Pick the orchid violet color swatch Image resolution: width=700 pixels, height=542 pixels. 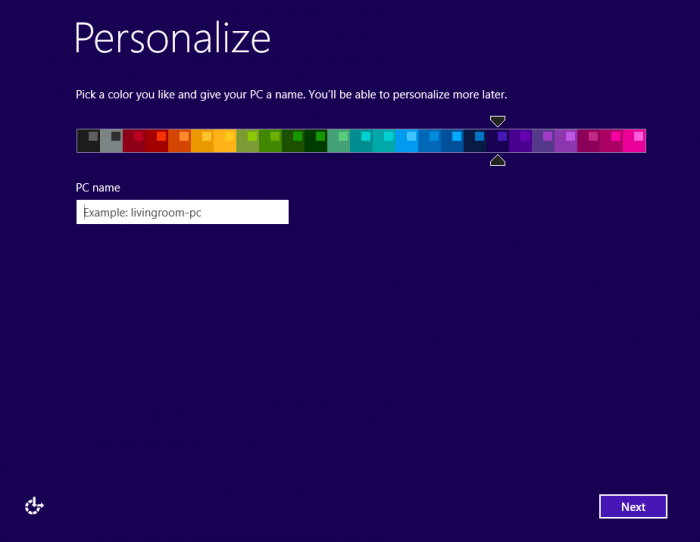[x=566, y=141]
